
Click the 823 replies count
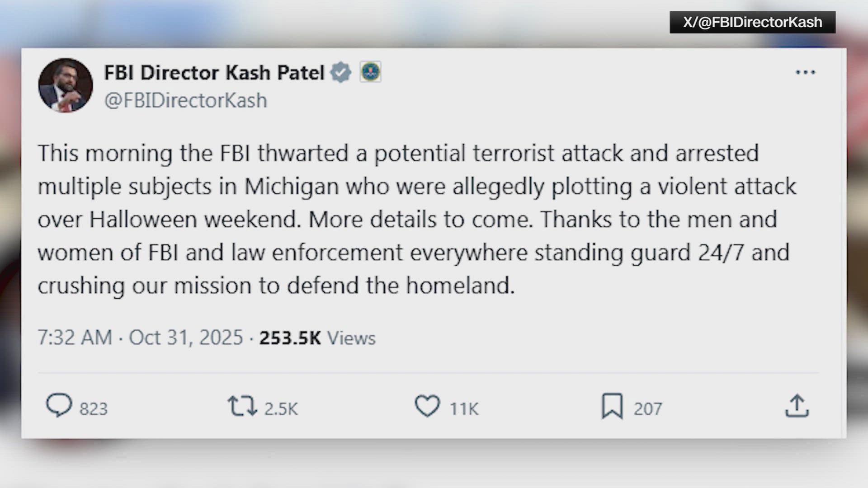(x=94, y=409)
